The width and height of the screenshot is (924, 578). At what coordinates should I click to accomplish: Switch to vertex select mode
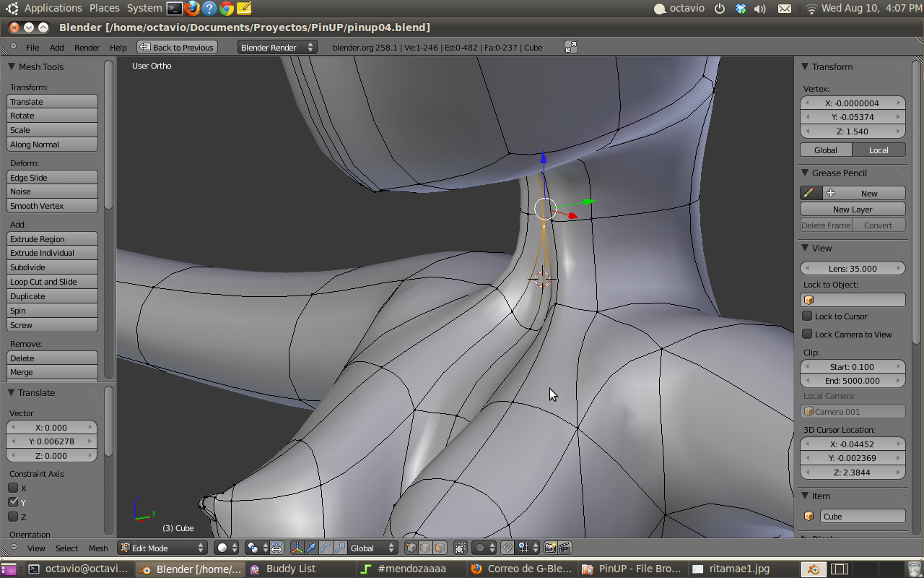pos(411,548)
